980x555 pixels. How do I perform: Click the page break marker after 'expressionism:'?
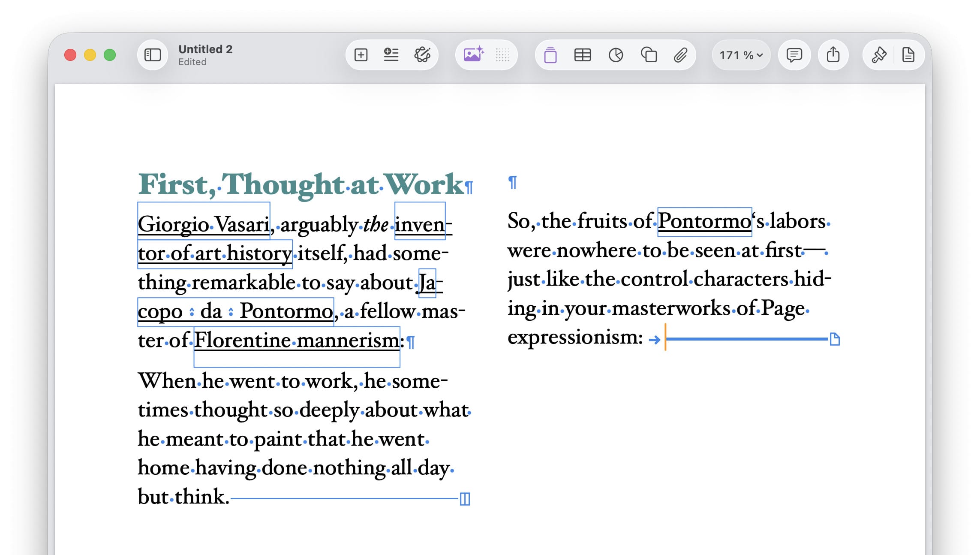click(x=834, y=339)
